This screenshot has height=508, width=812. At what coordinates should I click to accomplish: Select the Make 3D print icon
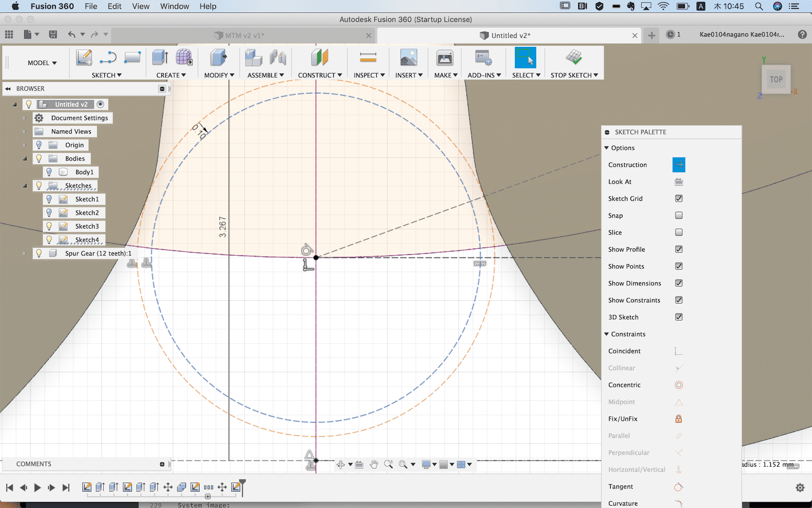click(444, 58)
